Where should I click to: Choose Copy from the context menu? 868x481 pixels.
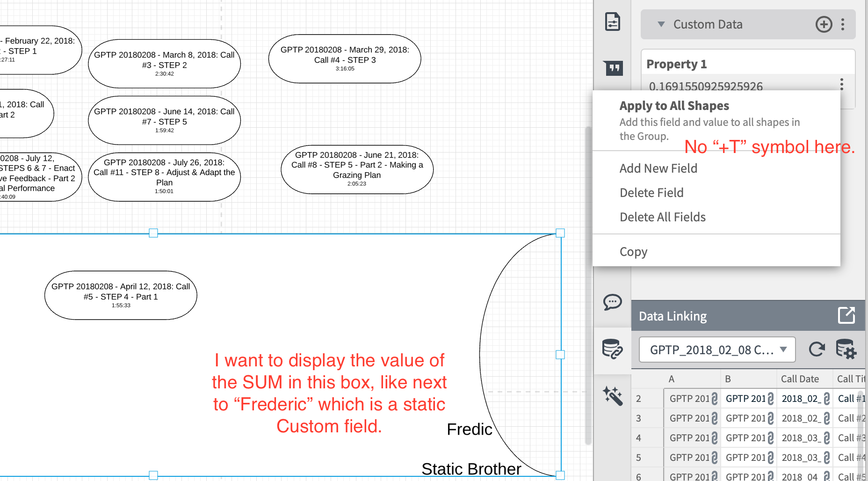[x=633, y=252]
